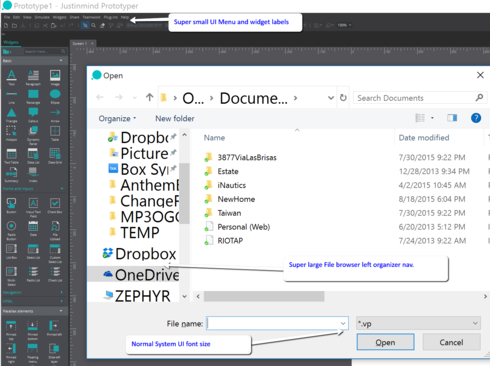Open the View menu
The width and height of the screenshot is (490, 366).
pyautogui.click(x=27, y=17)
